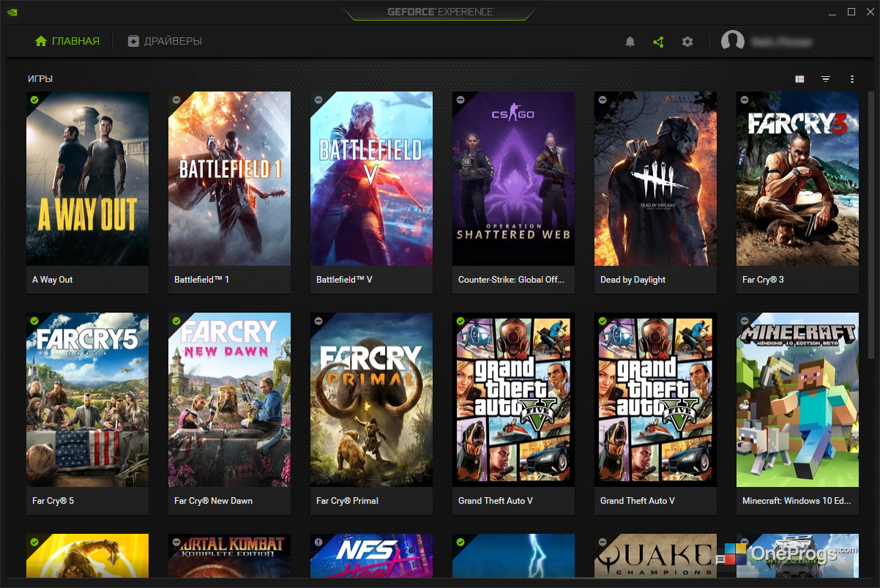Select the Quake Champions cover
Image resolution: width=880 pixels, height=588 pixels.
pos(655,557)
